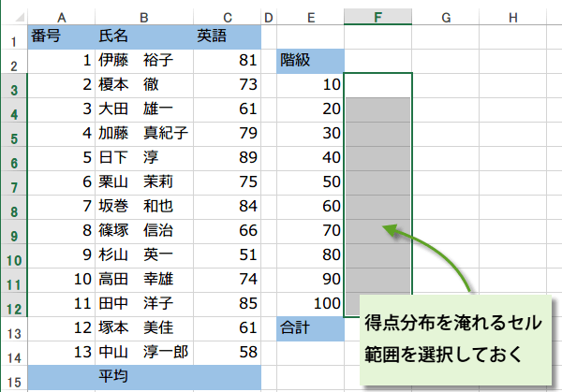Click English score 85

click(228, 305)
